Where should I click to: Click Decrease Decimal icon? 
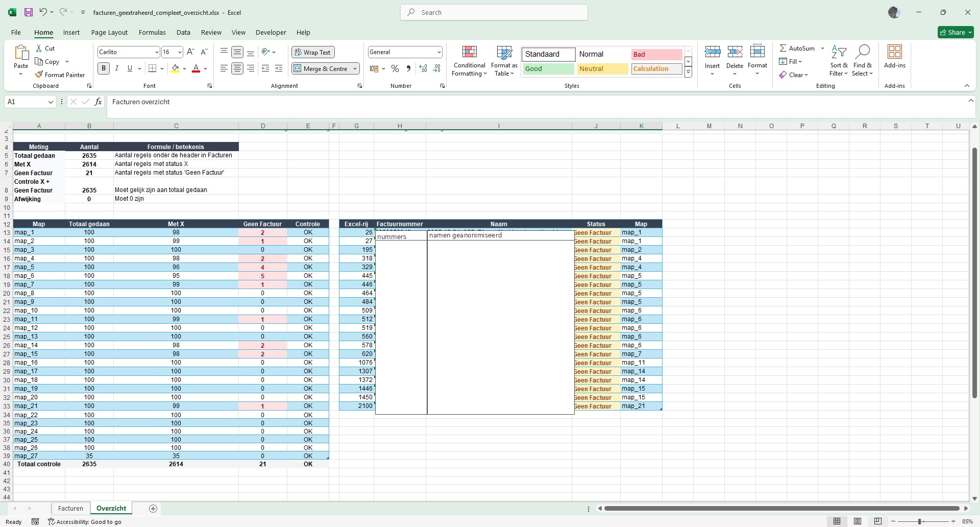tap(436, 68)
